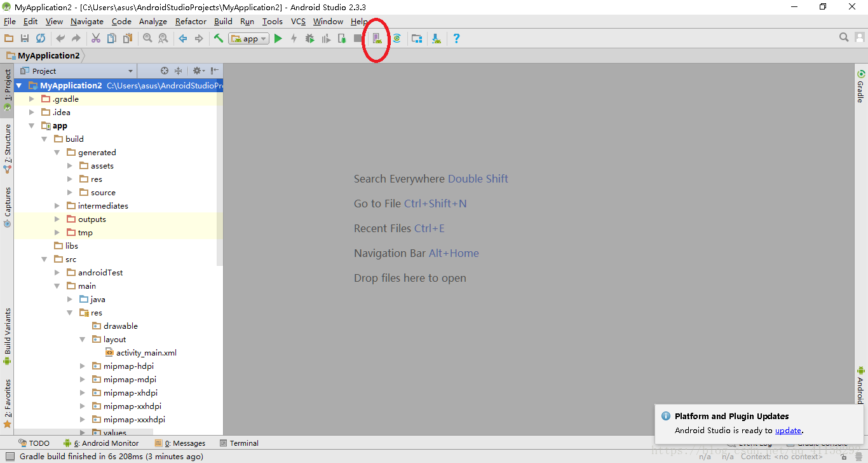Synchronize files using the refresh icon
Screen dimensions: 868x463
(x=41, y=38)
